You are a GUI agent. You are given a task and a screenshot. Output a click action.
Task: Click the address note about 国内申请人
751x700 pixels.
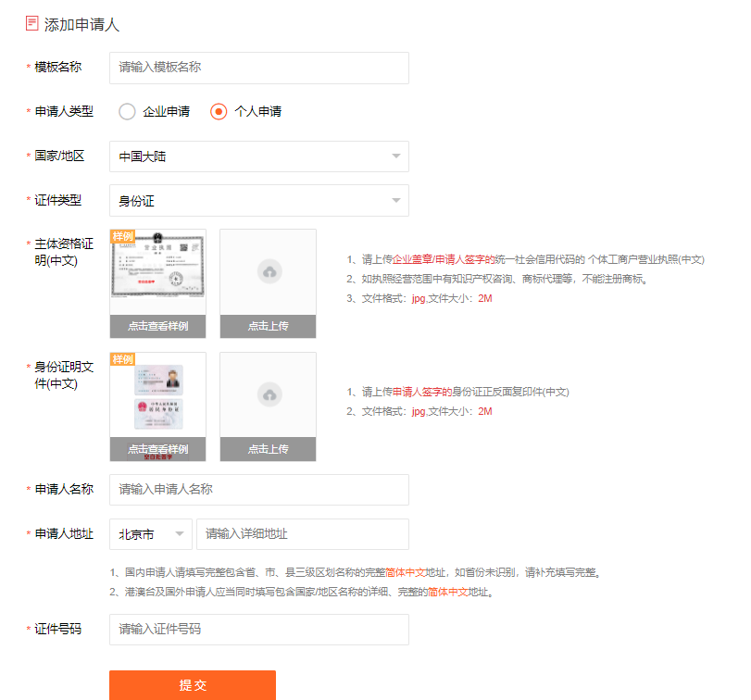pyautogui.click(x=356, y=572)
